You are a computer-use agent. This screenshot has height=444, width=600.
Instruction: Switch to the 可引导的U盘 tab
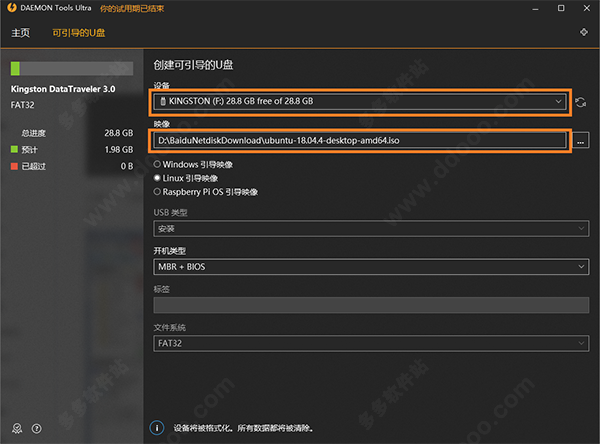[x=78, y=33]
